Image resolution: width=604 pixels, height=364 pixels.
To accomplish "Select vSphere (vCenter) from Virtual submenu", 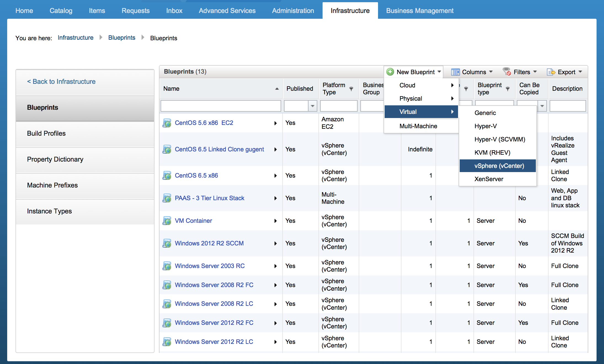I will [x=499, y=166].
